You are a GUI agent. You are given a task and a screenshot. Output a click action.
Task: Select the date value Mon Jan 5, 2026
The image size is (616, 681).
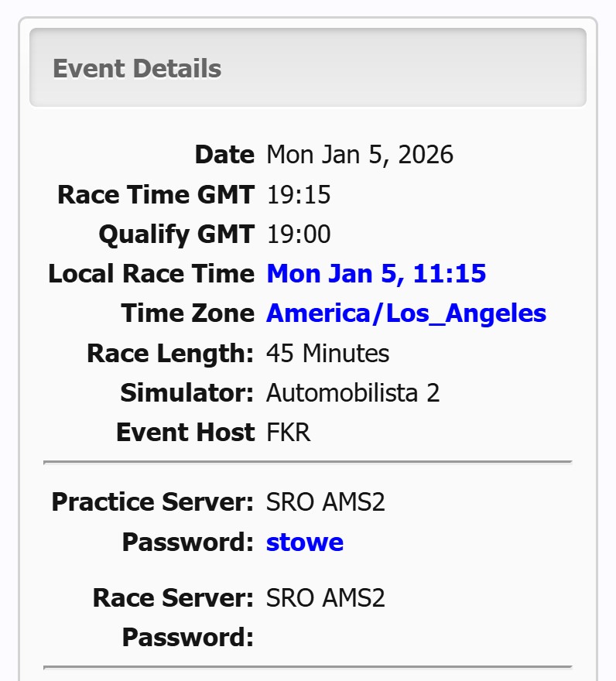pos(360,155)
